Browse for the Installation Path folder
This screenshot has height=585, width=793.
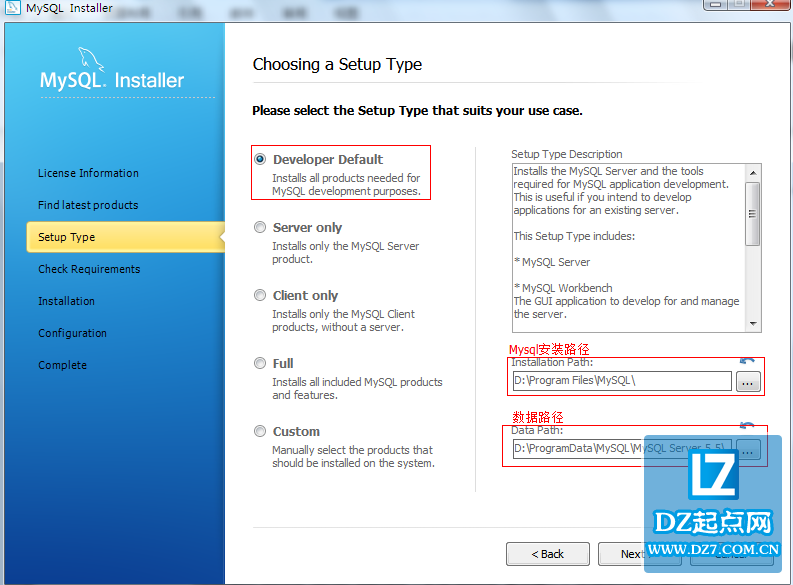748,381
